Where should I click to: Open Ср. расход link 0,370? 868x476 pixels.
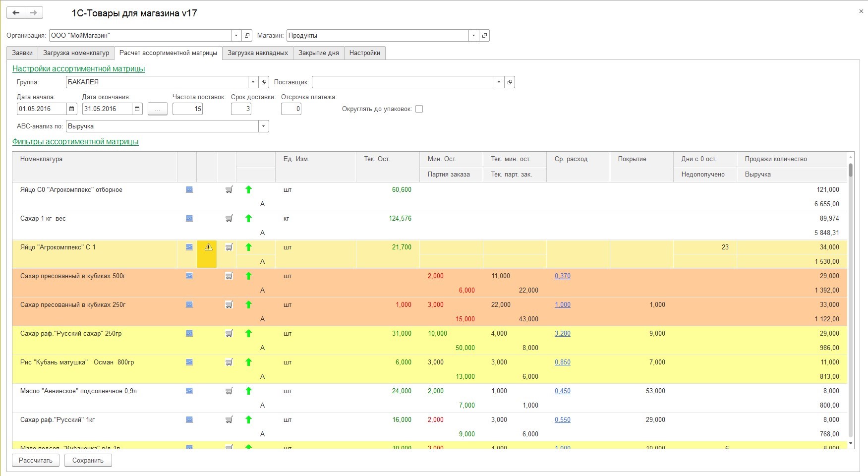pyautogui.click(x=563, y=276)
